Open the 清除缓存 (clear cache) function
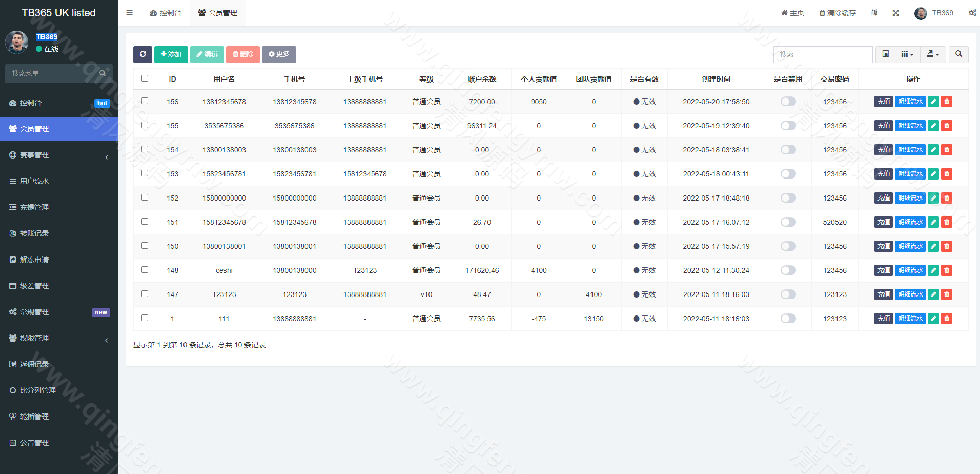The height and width of the screenshot is (474, 980). 836,13
